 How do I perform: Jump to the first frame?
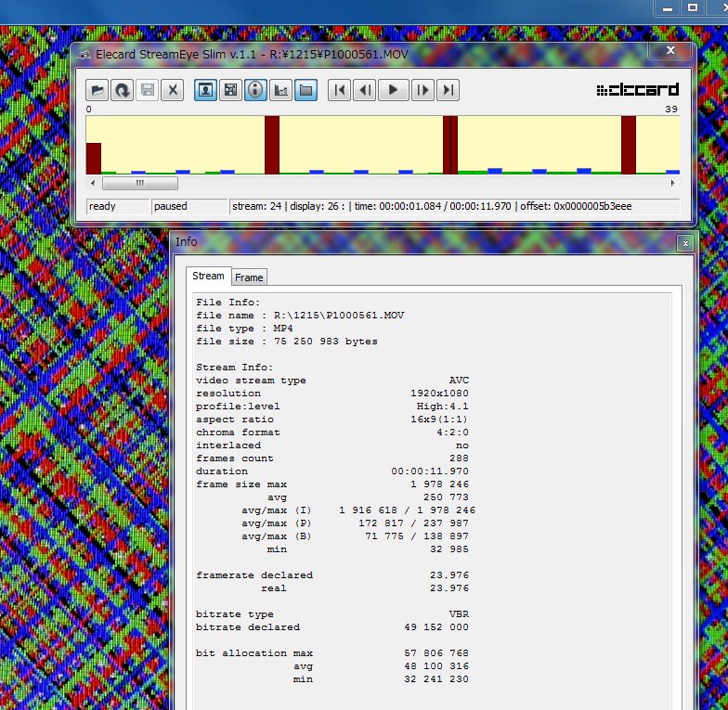340,90
